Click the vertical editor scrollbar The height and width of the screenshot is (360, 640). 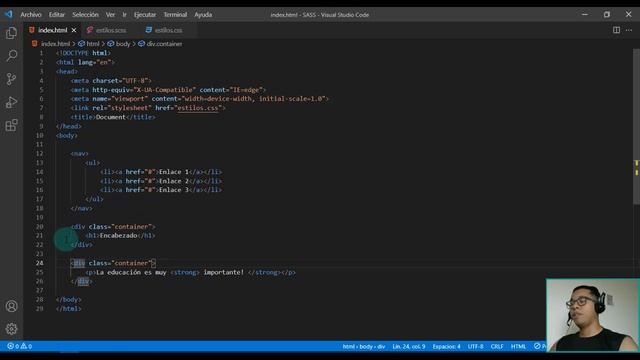point(636,127)
